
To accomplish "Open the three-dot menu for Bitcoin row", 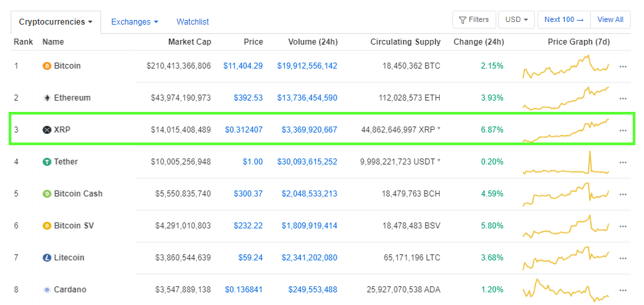I will 623,67.
